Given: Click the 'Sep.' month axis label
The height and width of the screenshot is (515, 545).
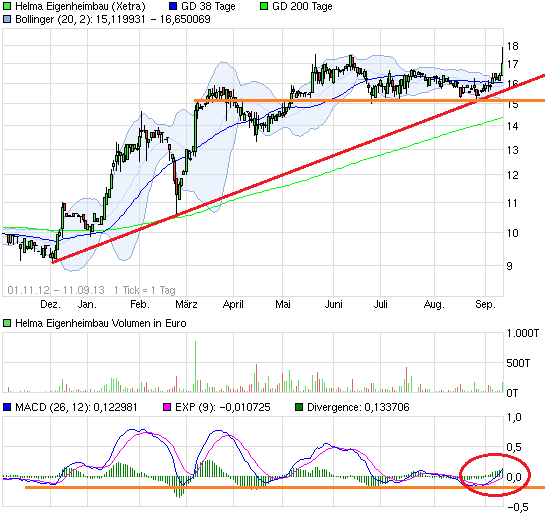Looking at the screenshot, I should 485,304.
